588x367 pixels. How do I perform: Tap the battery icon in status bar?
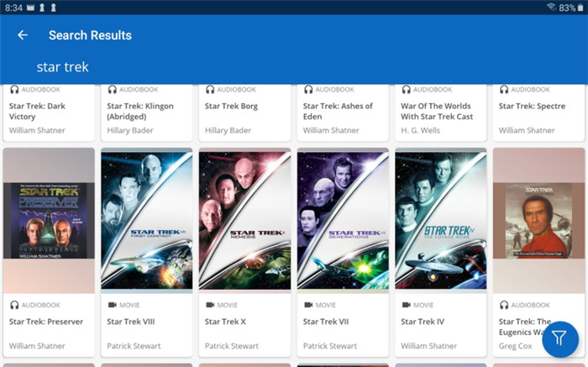tap(580, 8)
